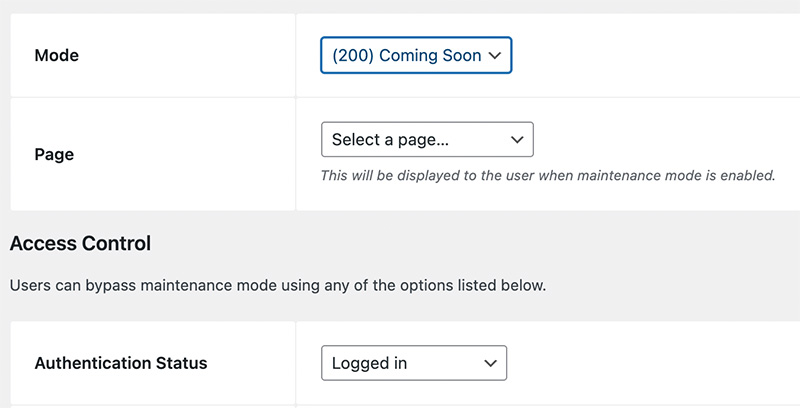
Task: Open the Authentication Status dropdown set to Logged in
Action: [x=414, y=363]
